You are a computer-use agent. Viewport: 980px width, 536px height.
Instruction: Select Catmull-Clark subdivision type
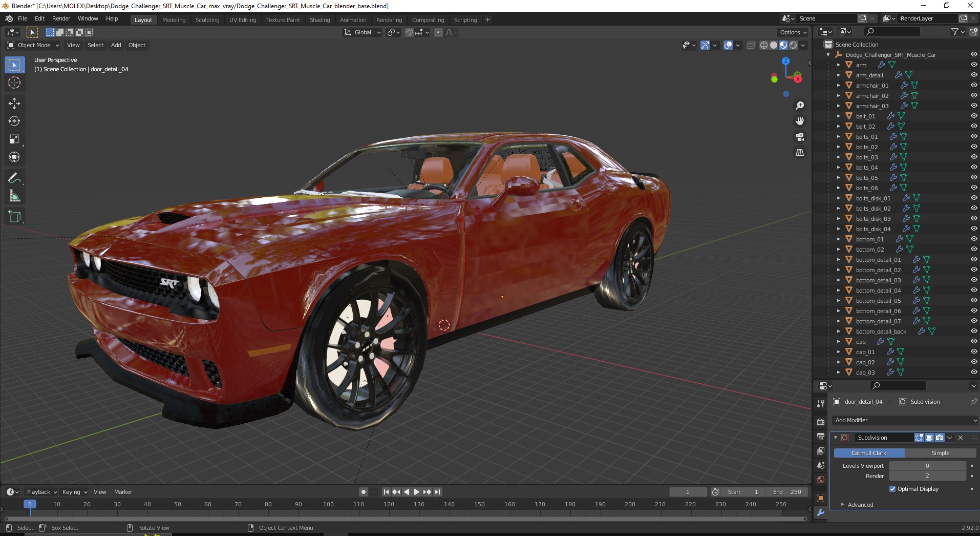point(869,453)
